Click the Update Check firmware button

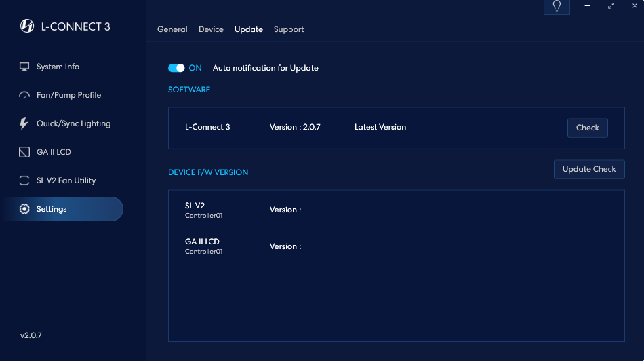(589, 170)
